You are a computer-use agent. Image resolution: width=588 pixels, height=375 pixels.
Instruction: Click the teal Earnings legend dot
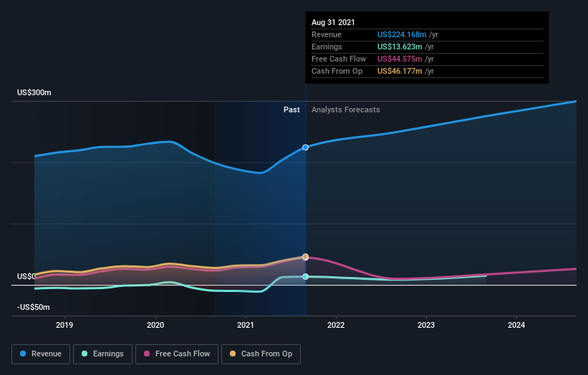pos(85,354)
